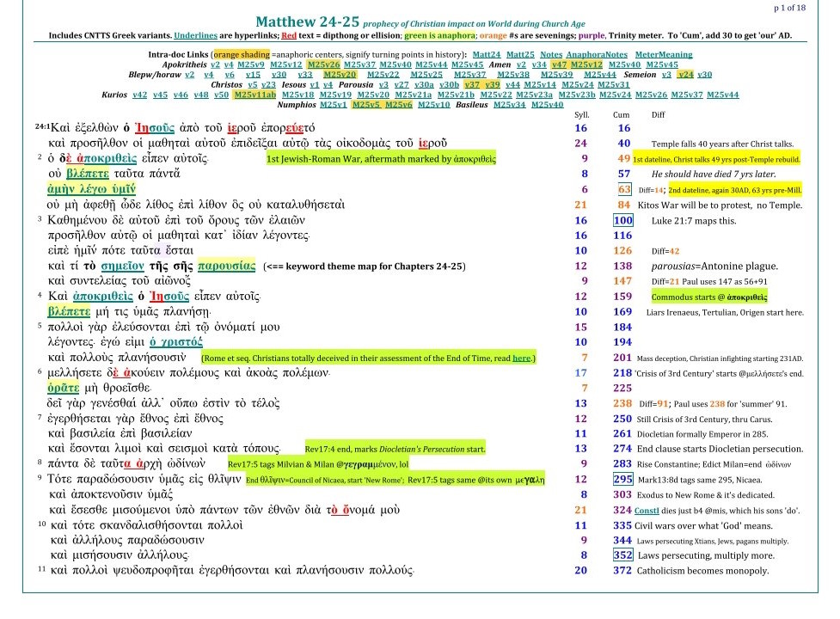Image resolution: width=840 pixels, height=619 pixels.
Task: Click the boxed Cum value 352
Action: (x=623, y=555)
